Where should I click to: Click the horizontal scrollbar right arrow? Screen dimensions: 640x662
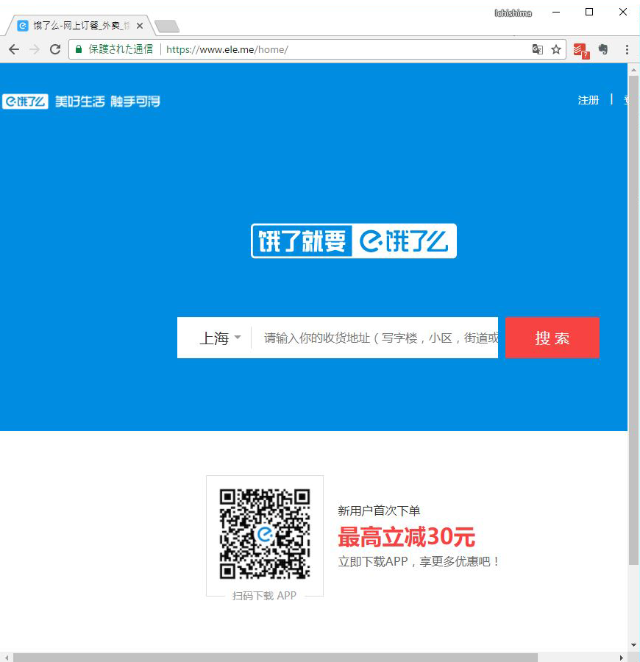[621, 658]
